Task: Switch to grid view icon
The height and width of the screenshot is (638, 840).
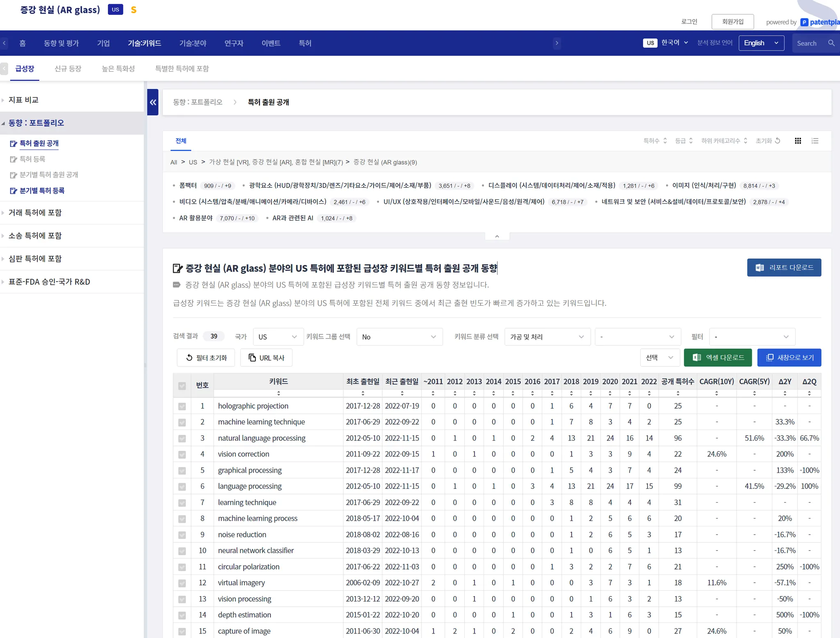Action: pos(798,141)
